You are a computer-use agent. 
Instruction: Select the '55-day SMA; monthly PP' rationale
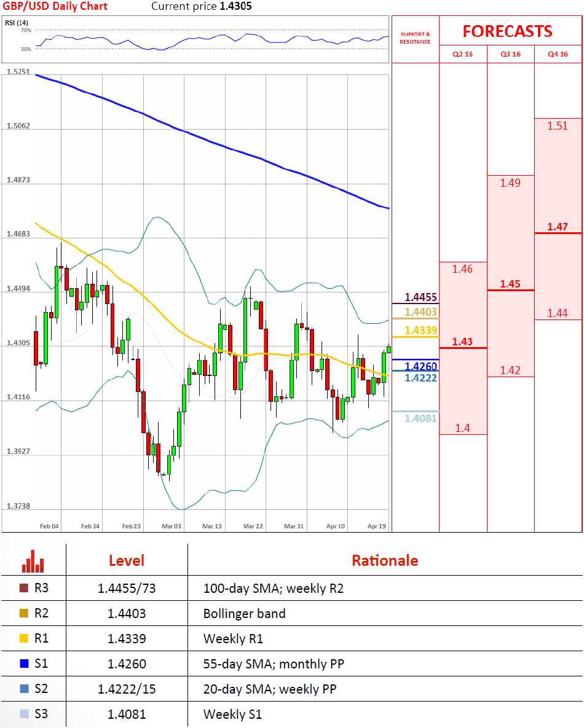274,664
